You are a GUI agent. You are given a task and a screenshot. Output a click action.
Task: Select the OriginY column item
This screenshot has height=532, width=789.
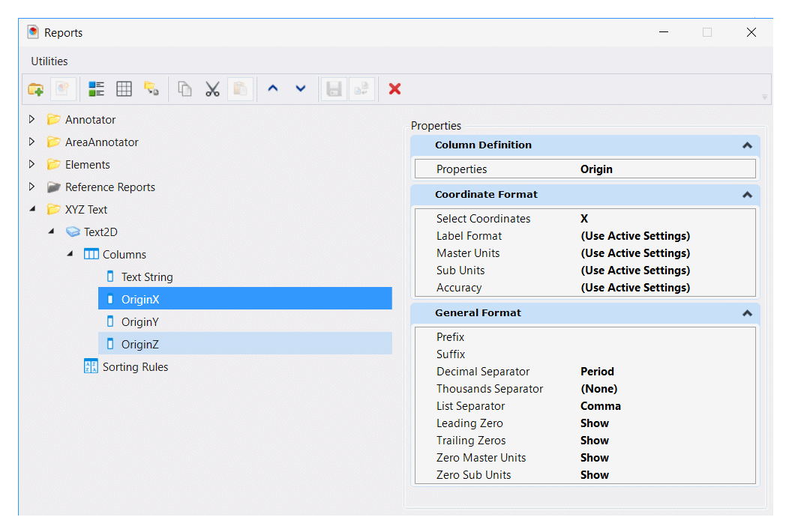click(140, 321)
